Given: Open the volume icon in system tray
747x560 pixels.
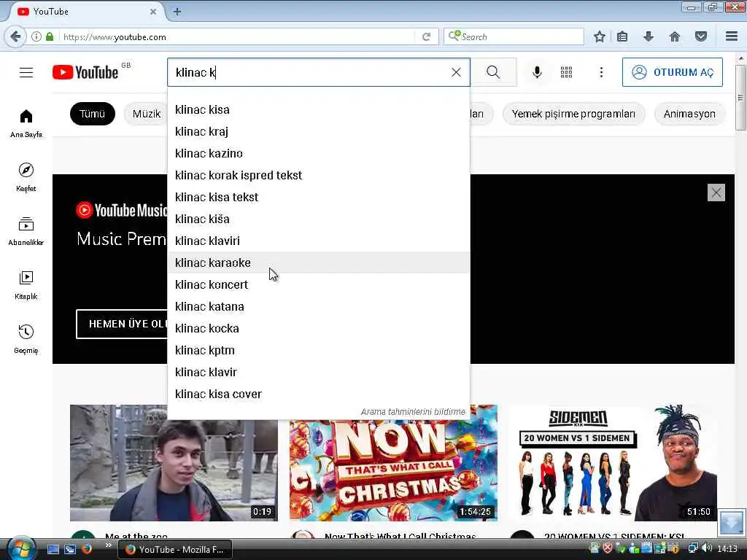Looking at the screenshot, I should (x=707, y=548).
